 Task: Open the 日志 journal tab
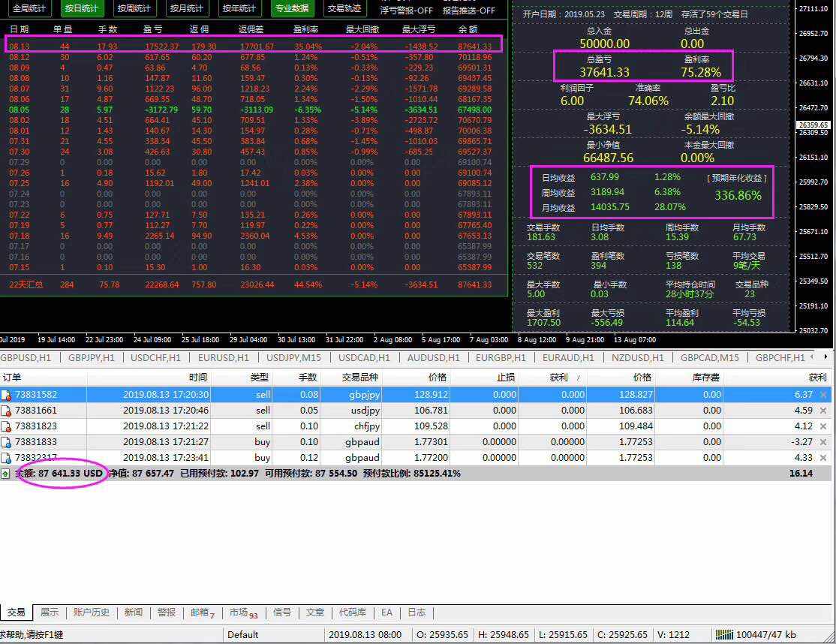tap(416, 612)
